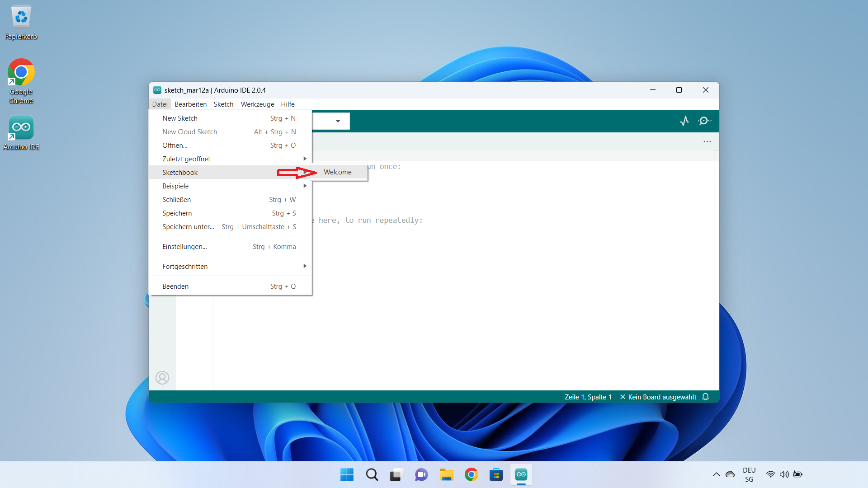This screenshot has width=868, height=488.
Task: Click the Werkzeuge menu
Action: pos(257,104)
